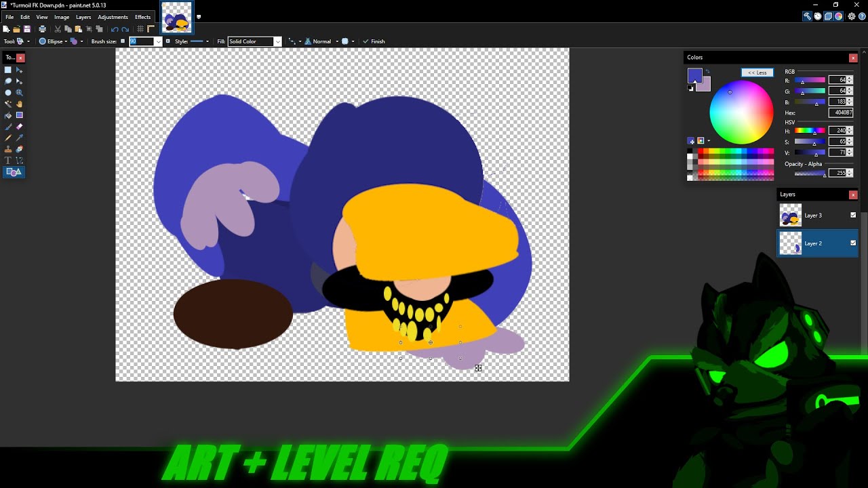The height and width of the screenshot is (488, 868).
Task: Click the Crop to Selection icon
Action: pyautogui.click(x=89, y=29)
